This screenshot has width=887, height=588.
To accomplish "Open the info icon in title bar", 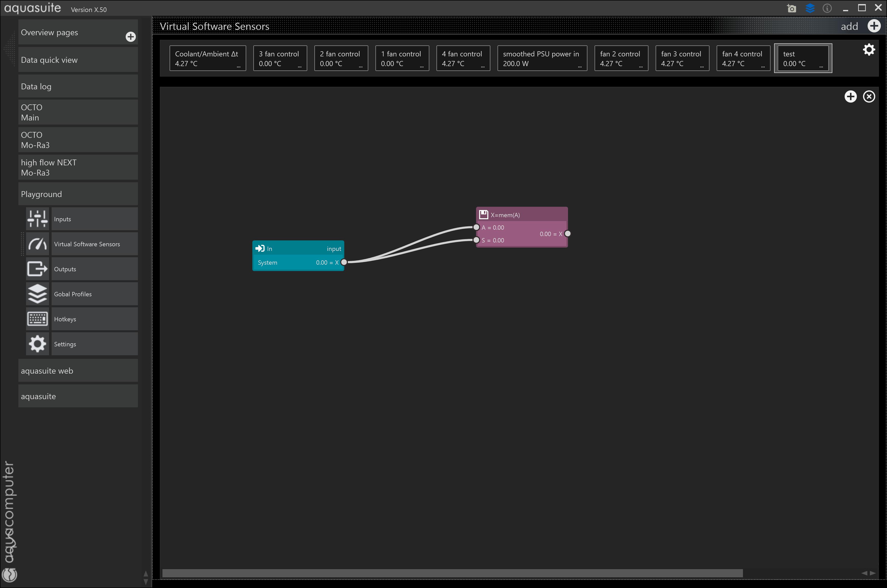I will (x=827, y=8).
